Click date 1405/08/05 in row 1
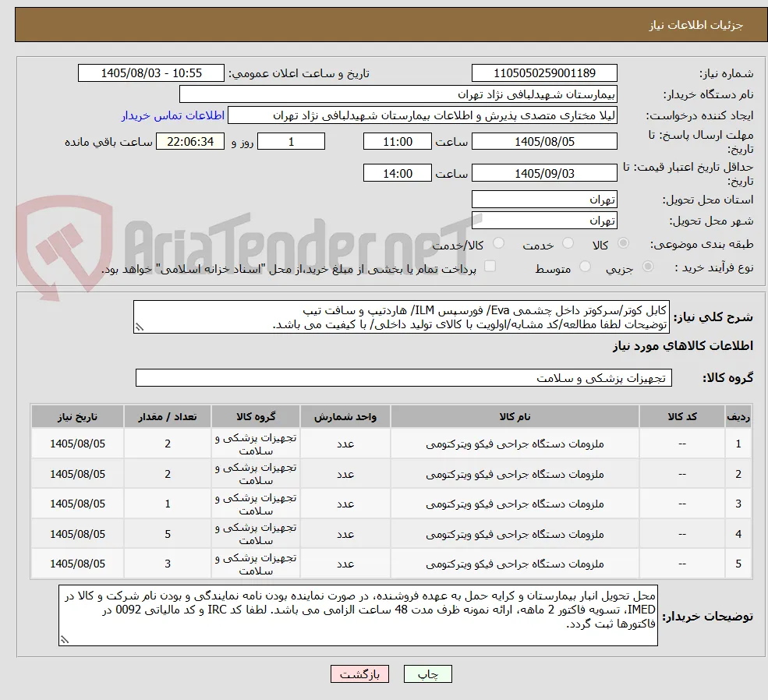The height and width of the screenshot is (700, 768). pos(77,444)
